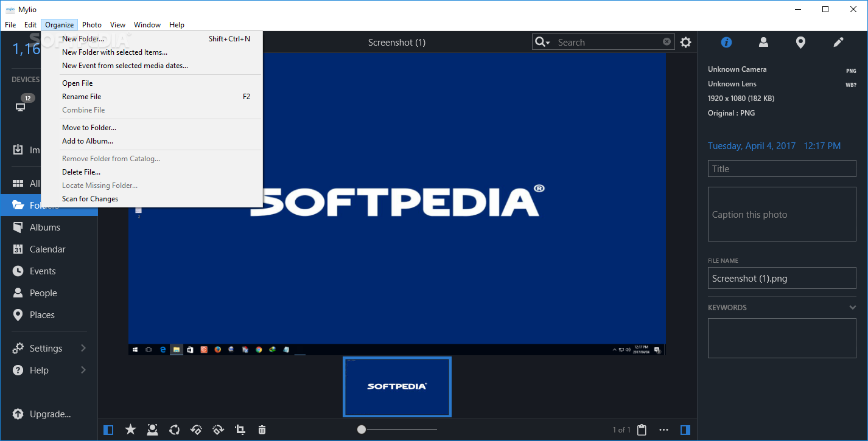Open Places in the sidebar

pos(49,315)
